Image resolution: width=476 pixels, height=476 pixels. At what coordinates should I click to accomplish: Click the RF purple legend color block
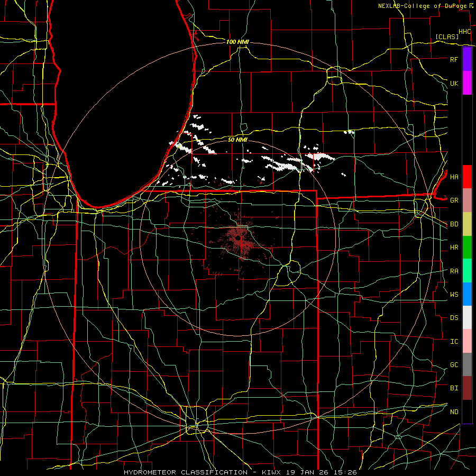pyautogui.click(x=467, y=59)
